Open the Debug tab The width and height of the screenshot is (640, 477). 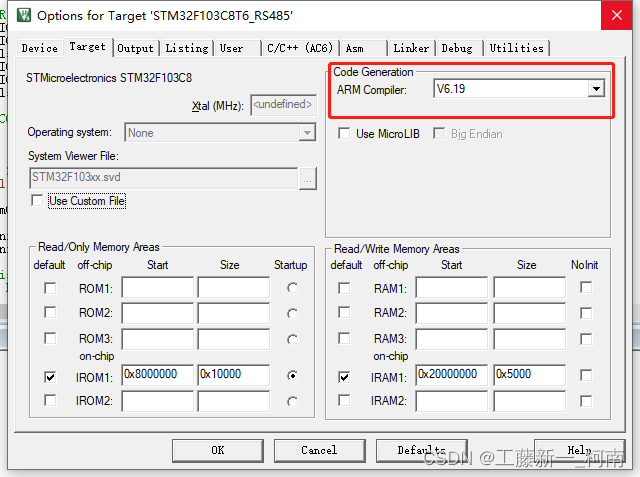point(459,48)
